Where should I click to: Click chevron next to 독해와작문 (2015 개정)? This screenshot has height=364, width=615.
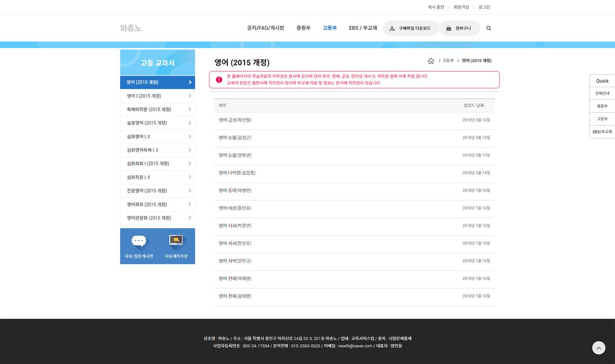(x=190, y=109)
